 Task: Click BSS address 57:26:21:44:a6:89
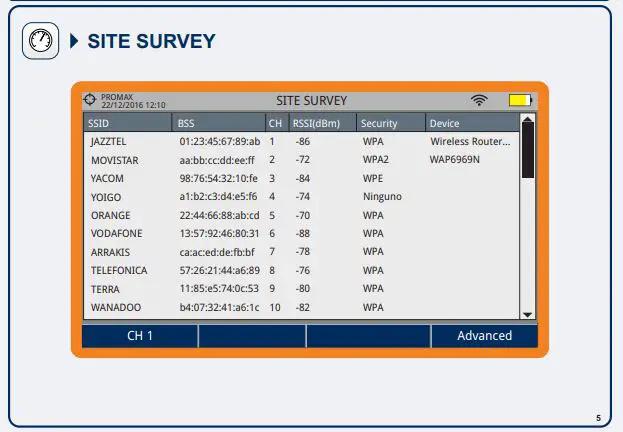[219, 271]
